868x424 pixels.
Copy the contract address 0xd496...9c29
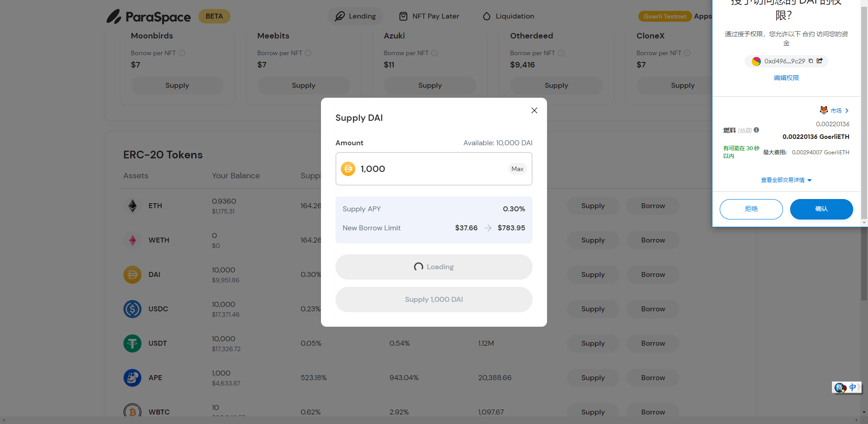[x=811, y=61]
